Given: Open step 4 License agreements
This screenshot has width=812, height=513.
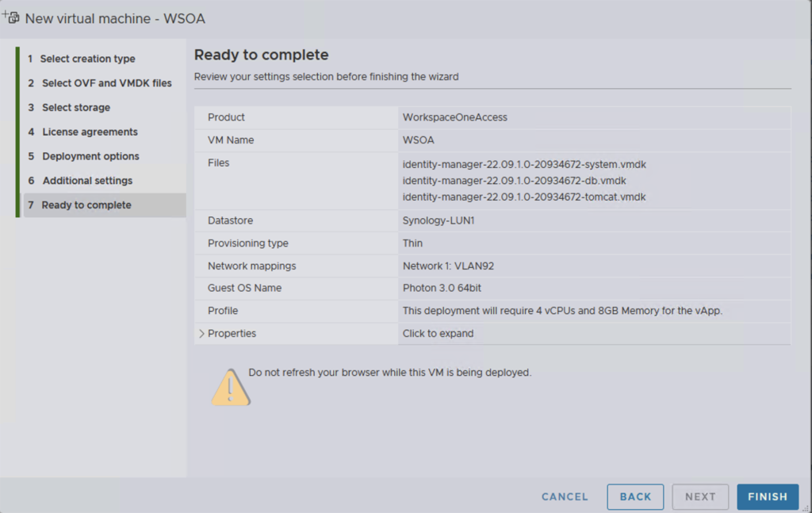Looking at the screenshot, I should pos(90,132).
